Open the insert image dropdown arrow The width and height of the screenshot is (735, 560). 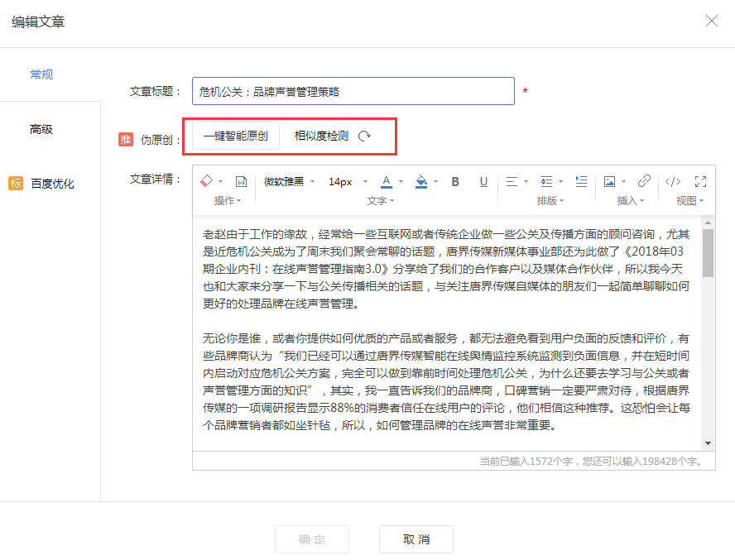pyautogui.click(x=623, y=182)
